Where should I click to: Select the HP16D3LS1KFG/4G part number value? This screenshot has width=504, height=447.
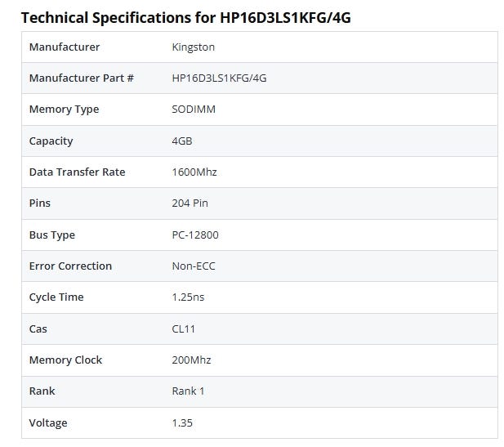click(219, 78)
